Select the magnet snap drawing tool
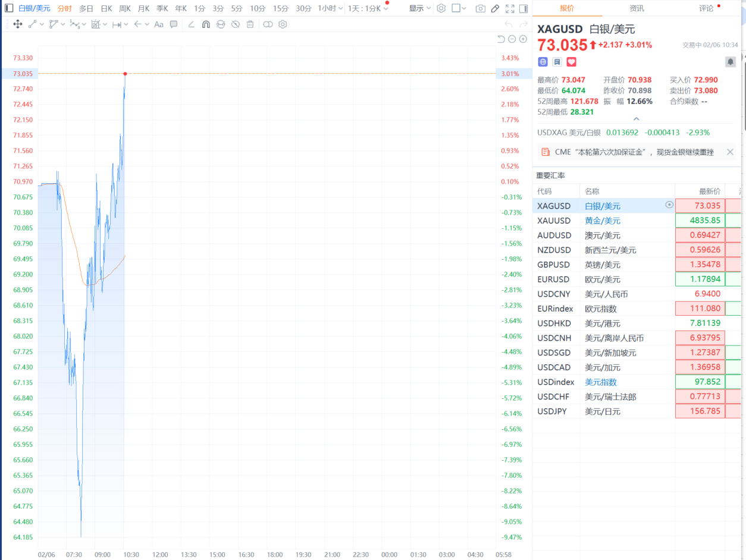 click(x=206, y=24)
